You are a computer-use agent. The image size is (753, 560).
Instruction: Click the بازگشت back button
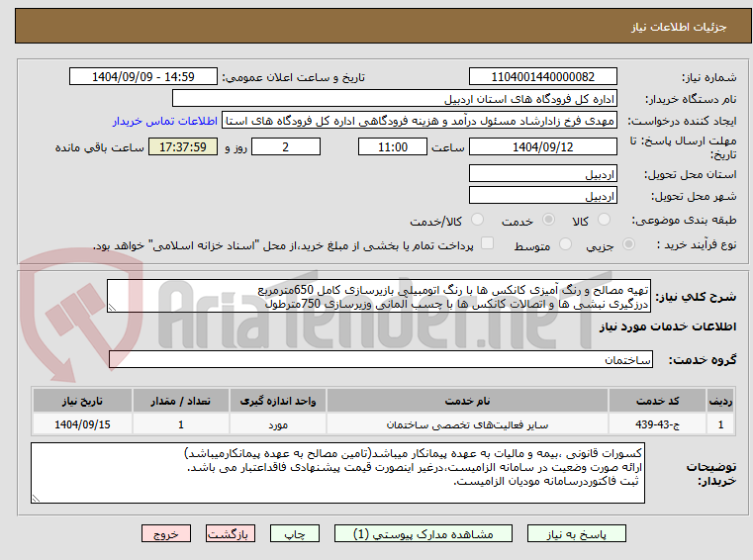tap(230, 533)
